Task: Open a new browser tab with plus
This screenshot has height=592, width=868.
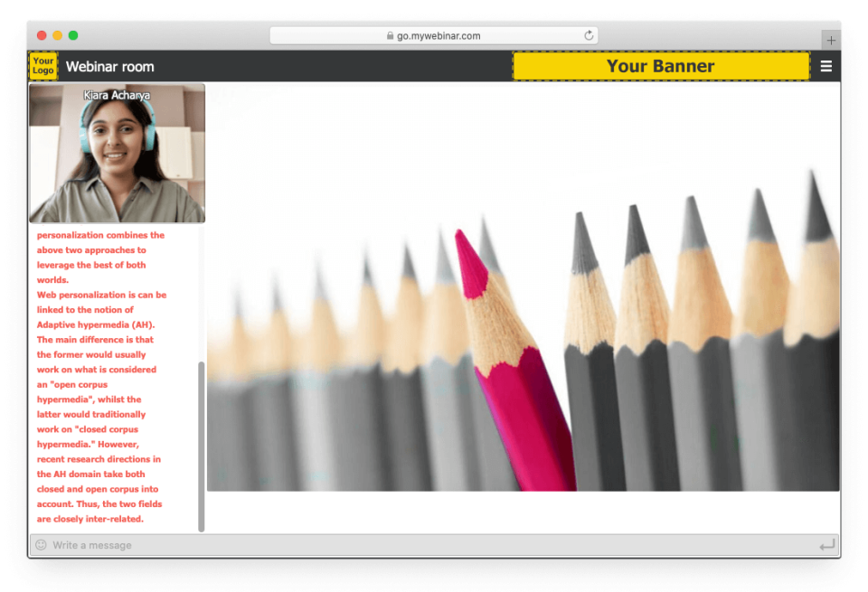Action: (831, 40)
